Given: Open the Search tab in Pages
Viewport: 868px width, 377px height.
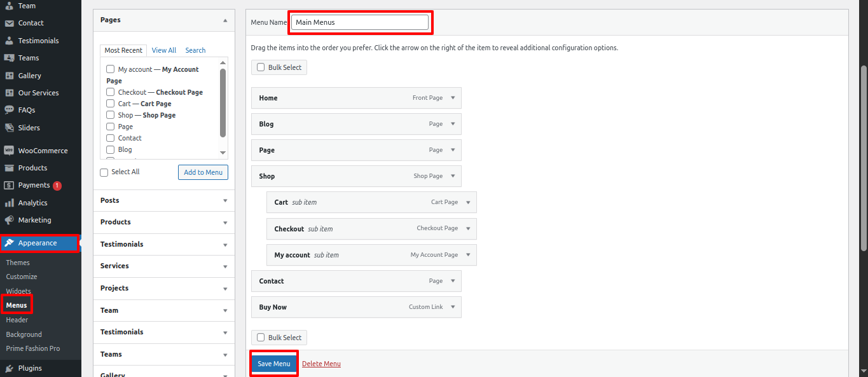Looking at the screenshot, I should point(195,50).
